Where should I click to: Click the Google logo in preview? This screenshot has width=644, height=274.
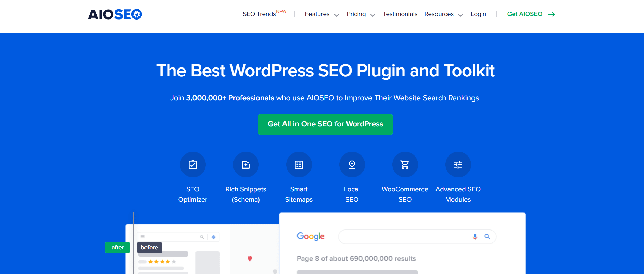coord(311,236)
